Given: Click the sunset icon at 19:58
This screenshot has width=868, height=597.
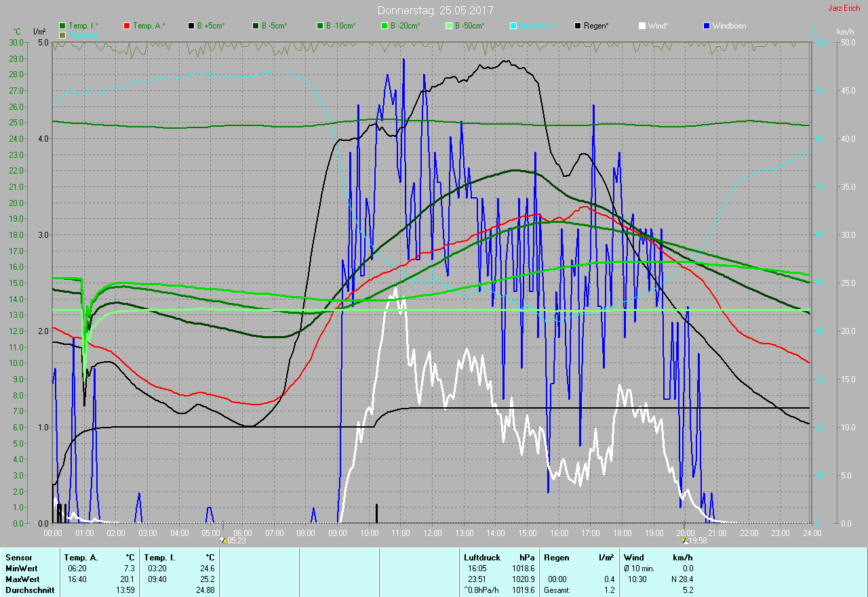Looking at the screenshot, I should coord(684,540).
